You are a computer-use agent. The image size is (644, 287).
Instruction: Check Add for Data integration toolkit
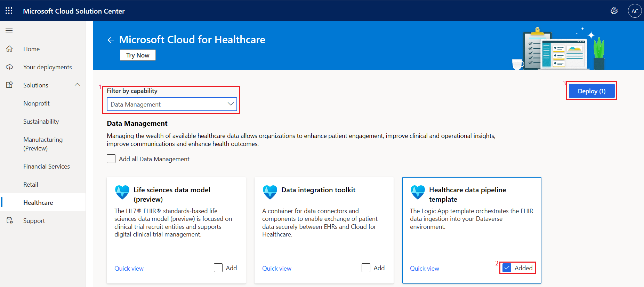(x=366, y=267)
